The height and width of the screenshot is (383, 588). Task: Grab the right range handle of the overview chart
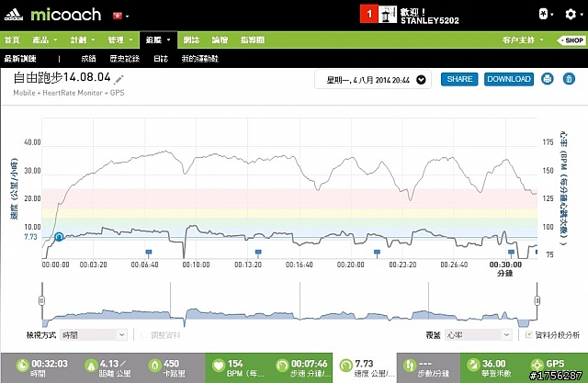pyautogui.click(x=537, y=300)
